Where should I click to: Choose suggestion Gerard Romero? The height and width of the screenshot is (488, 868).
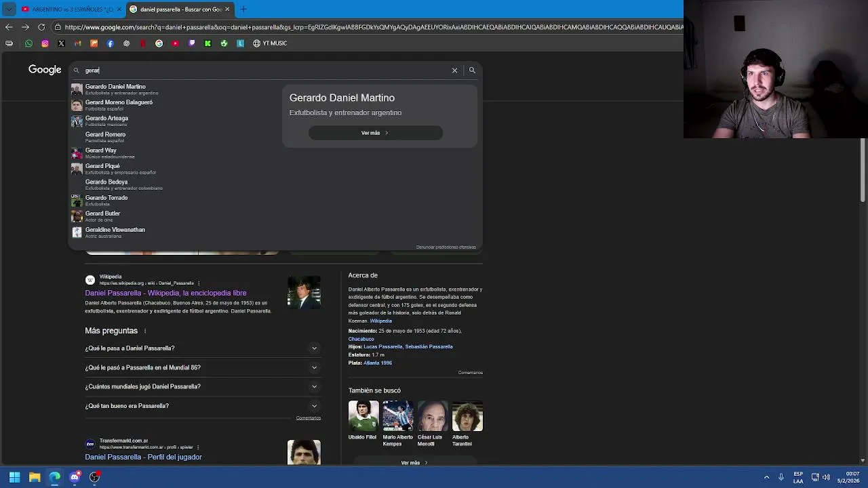point(174,137)
